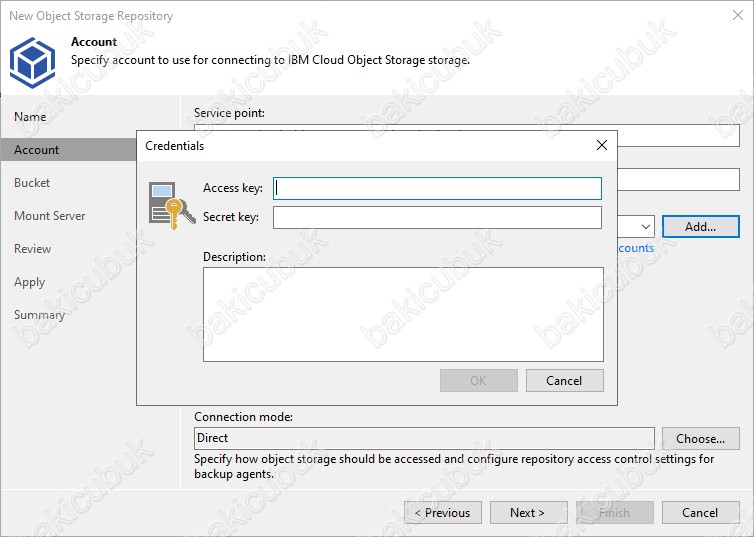Close the New Object Storage Repository window

(738, 15)
